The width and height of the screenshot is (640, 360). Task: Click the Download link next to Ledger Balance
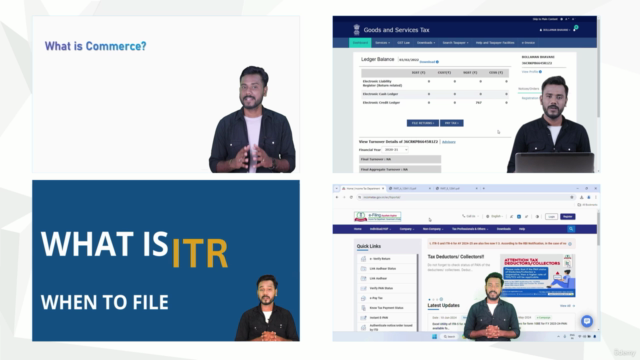[427, 62]
